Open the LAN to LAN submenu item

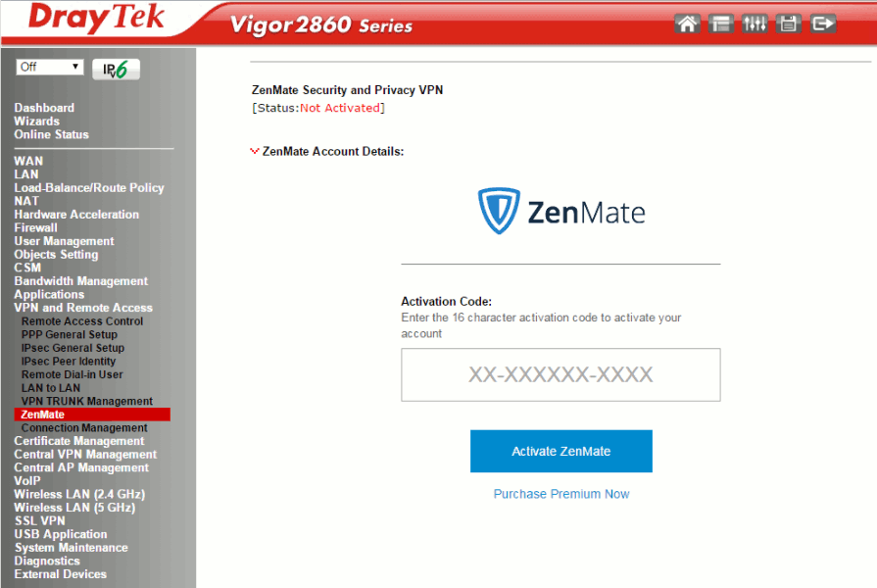pos(51,388)
